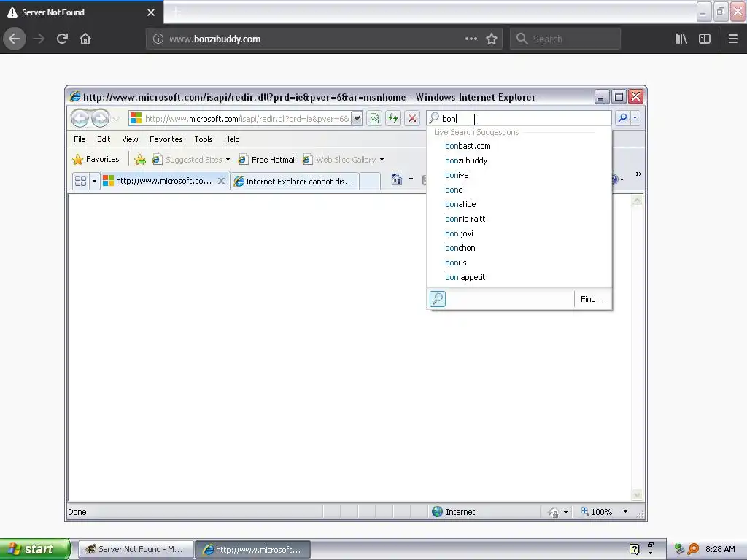Viewport: 747px width, 560px height.
Task: Bookmark this page with star icon
Action: (x=492, y=39)
